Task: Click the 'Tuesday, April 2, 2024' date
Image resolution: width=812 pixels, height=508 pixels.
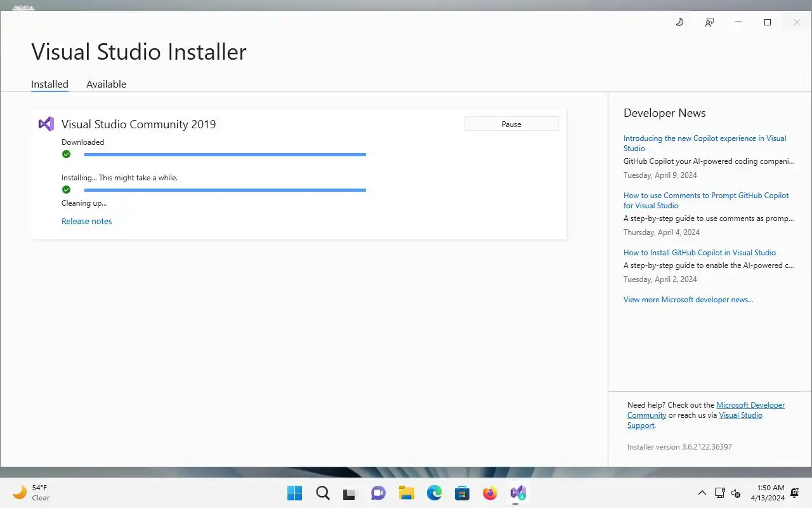Action: click(660, 279)
